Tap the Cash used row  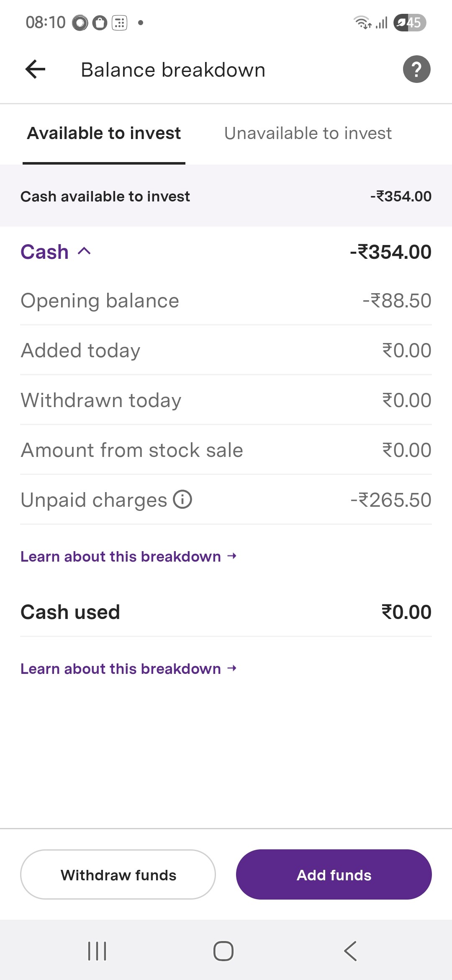pyautogui.click(x=226, y=612)
